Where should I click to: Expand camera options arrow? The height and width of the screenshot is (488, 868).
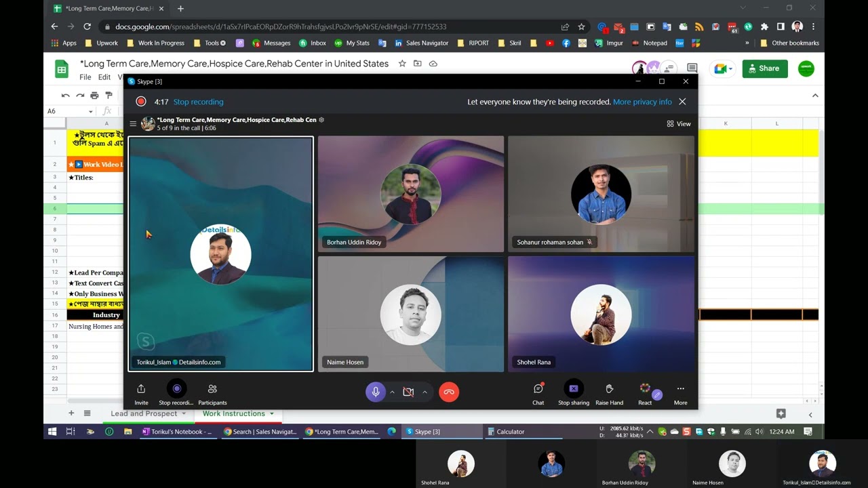[425, 392]
